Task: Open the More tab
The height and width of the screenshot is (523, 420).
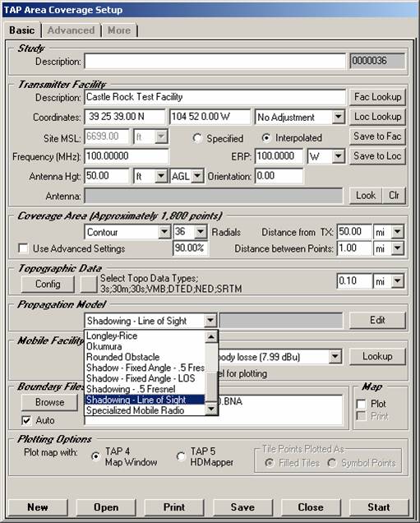Action: point(119,30)
